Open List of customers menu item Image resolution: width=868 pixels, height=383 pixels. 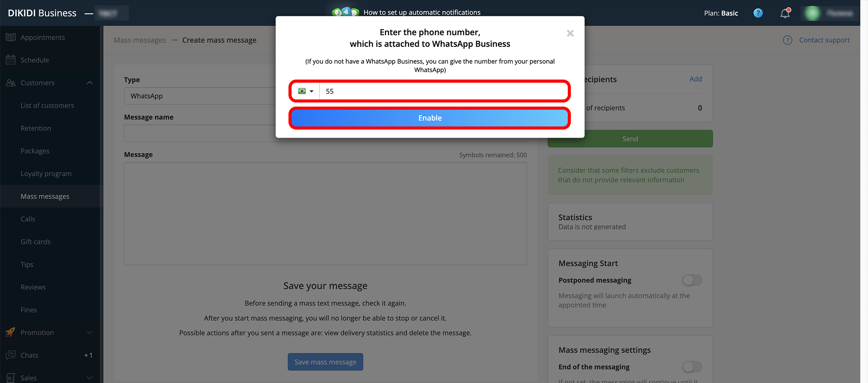click(x=47, y=106)
